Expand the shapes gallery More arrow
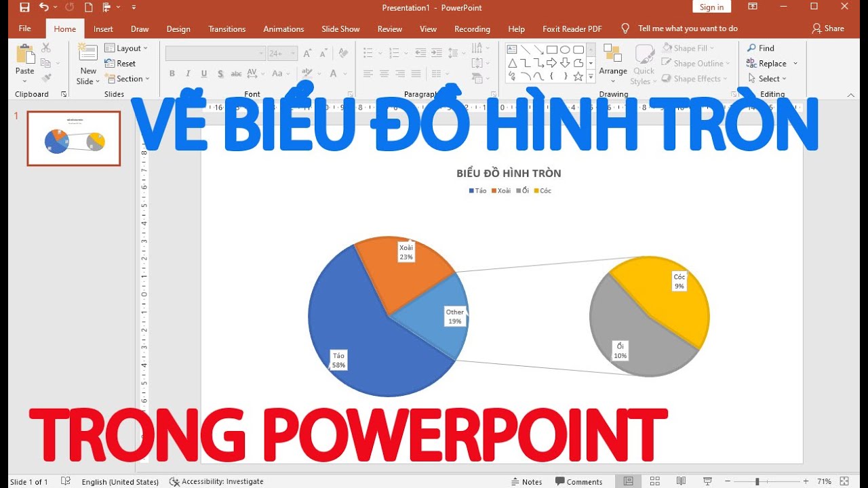868x488 pixels. point(591,77)
